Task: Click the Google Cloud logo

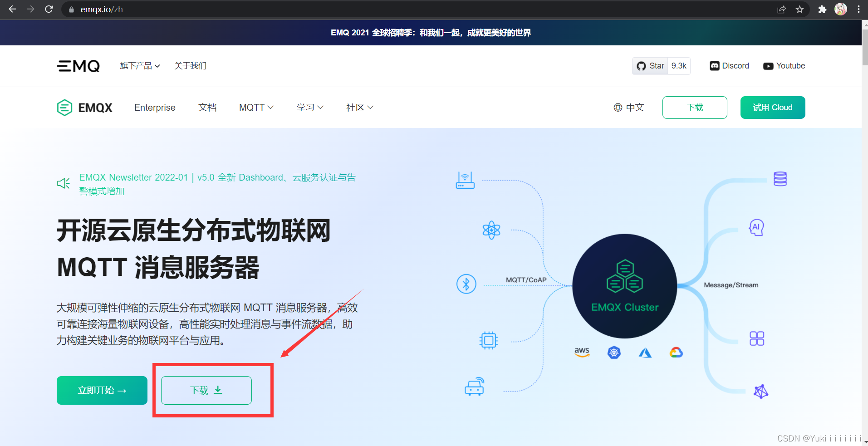Action: [676, 353]
